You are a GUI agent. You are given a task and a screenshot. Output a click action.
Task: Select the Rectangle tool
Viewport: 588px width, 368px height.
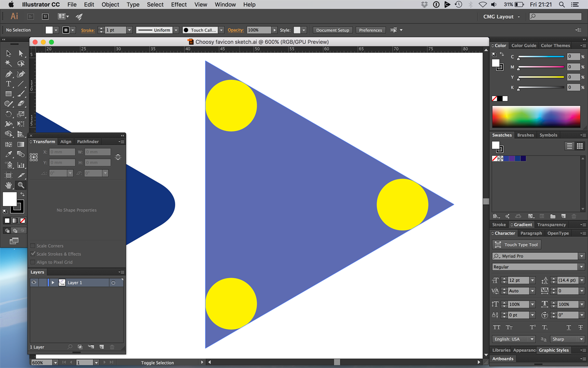(8, 94)
